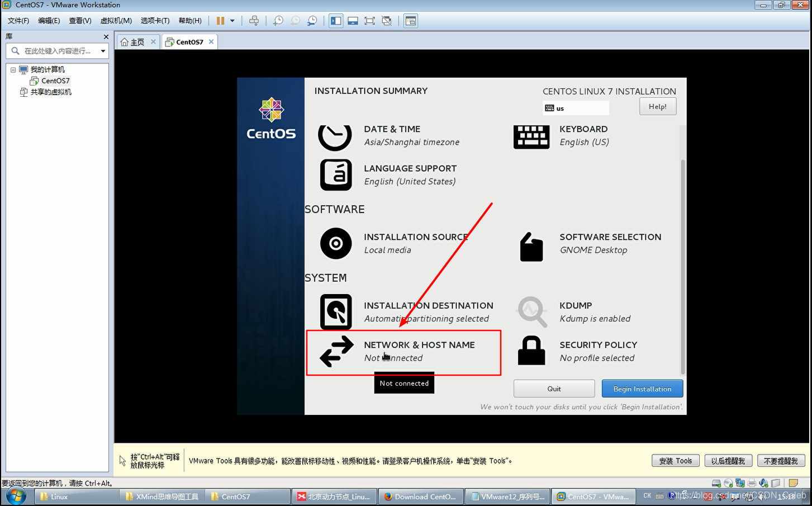Open the 虚拟机(M) menu
Screen dimensions: 812x506
[x=116, y=21]
